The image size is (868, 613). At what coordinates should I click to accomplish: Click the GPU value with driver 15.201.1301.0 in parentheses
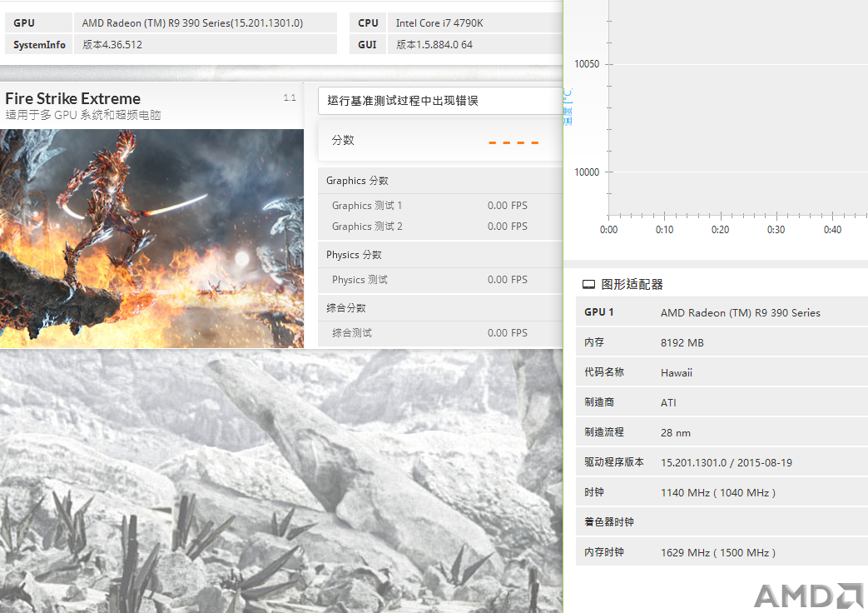[192, 23]
